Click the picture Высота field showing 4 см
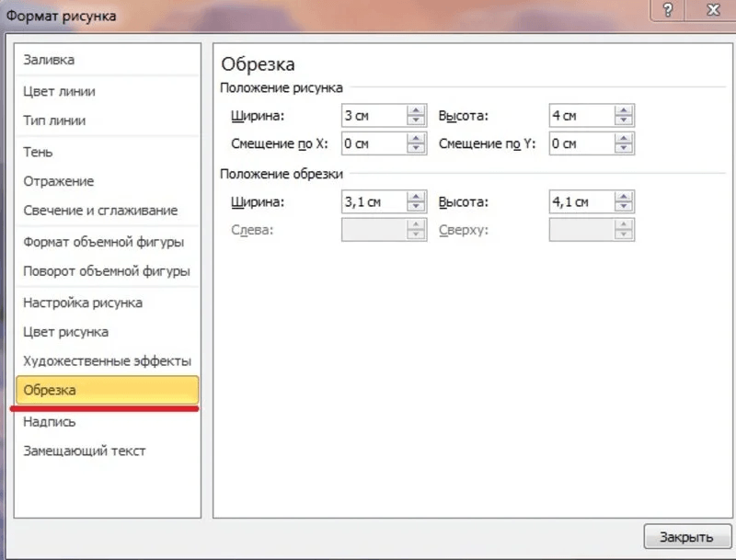Screen dimensions: 736x560 coord(581,116)
